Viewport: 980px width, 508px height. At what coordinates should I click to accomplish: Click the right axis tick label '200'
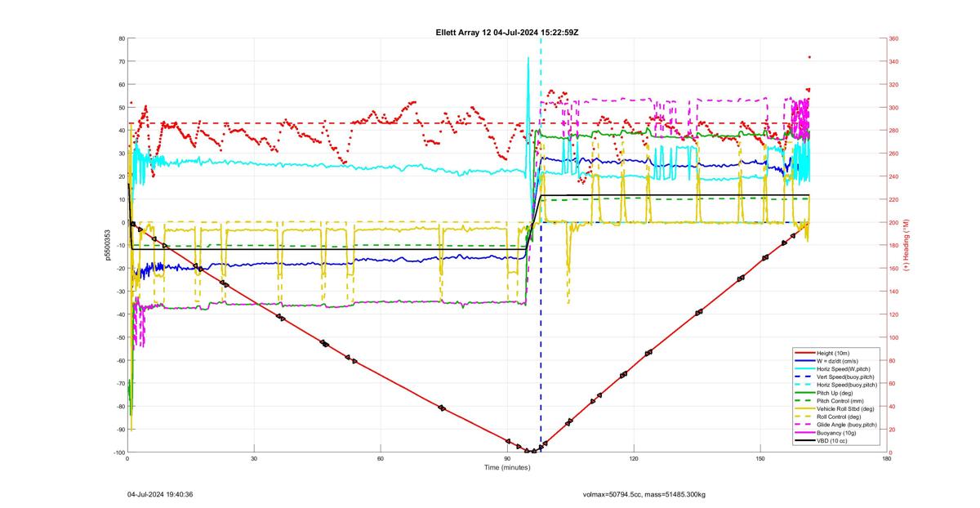pos(893,222)
